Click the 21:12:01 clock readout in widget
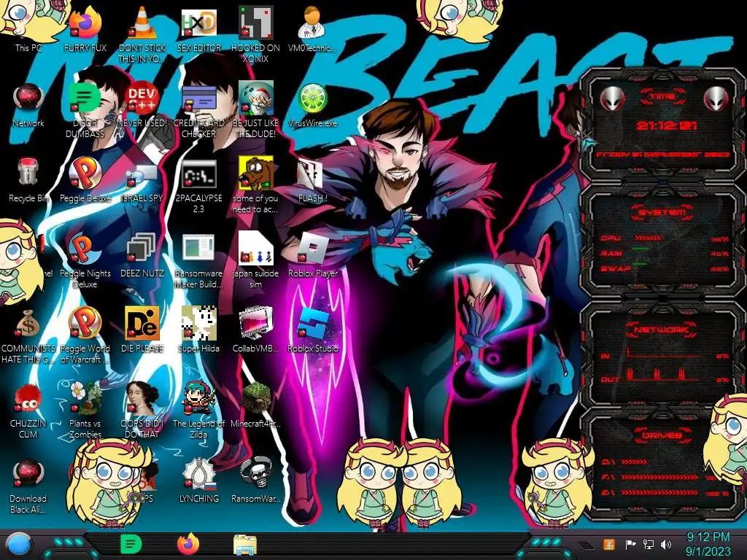 [666, 125]
